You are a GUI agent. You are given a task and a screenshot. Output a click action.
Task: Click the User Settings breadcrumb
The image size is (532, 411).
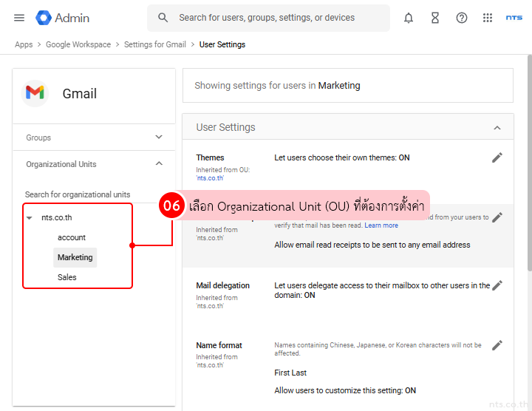click(222, 44)
